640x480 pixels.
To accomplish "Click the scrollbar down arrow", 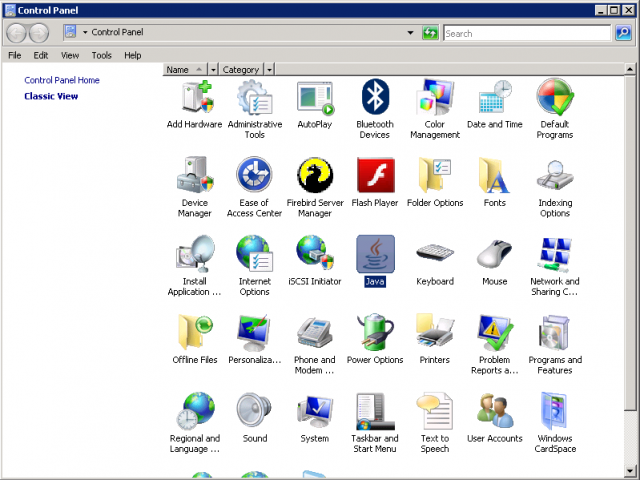I will [x=630, y=471].
